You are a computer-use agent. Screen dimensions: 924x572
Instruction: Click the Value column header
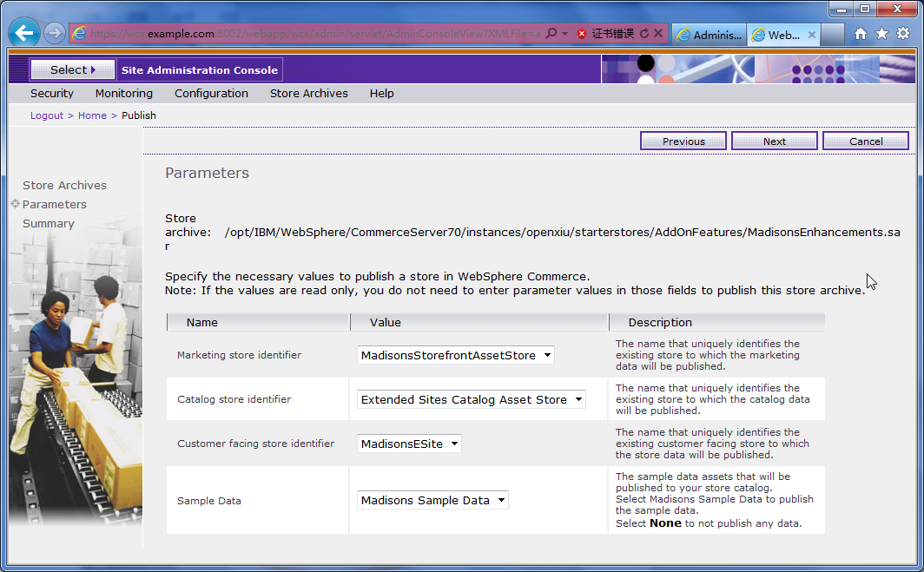[479, 322]
